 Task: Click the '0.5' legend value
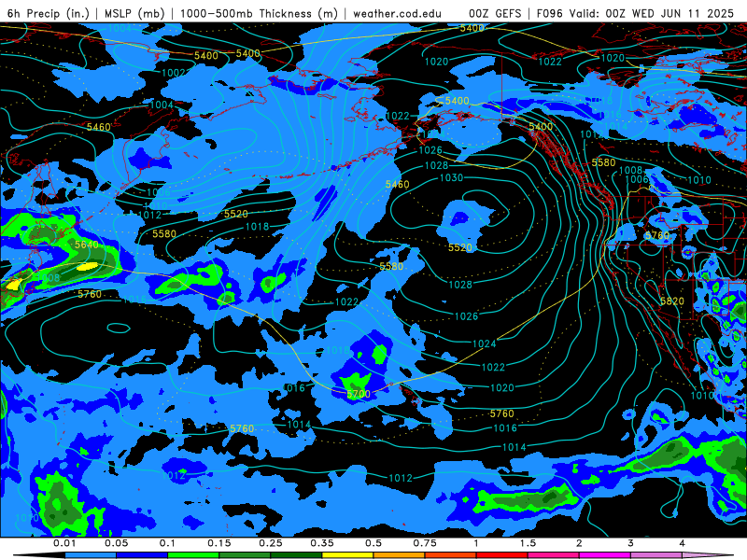[373, 543]
